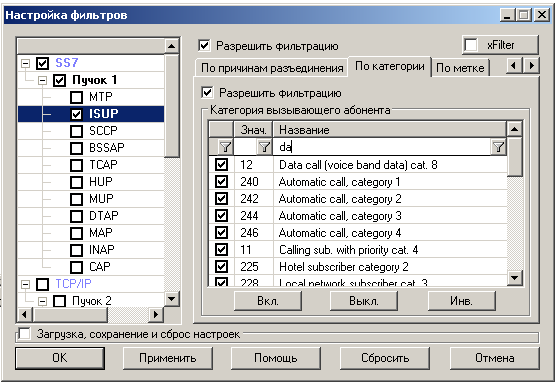Check the MUP protocol checkbox

click(x=76, y=199)
